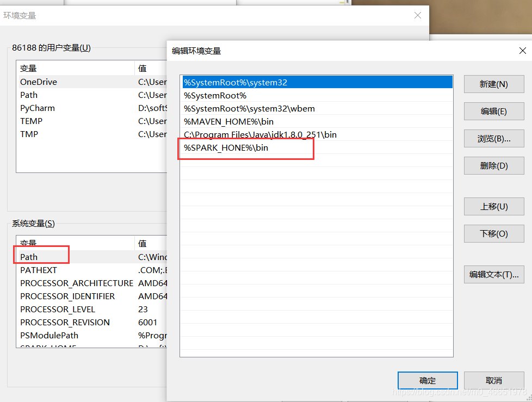
Task: Select TEMP user variable row
Action: point(91,121)
